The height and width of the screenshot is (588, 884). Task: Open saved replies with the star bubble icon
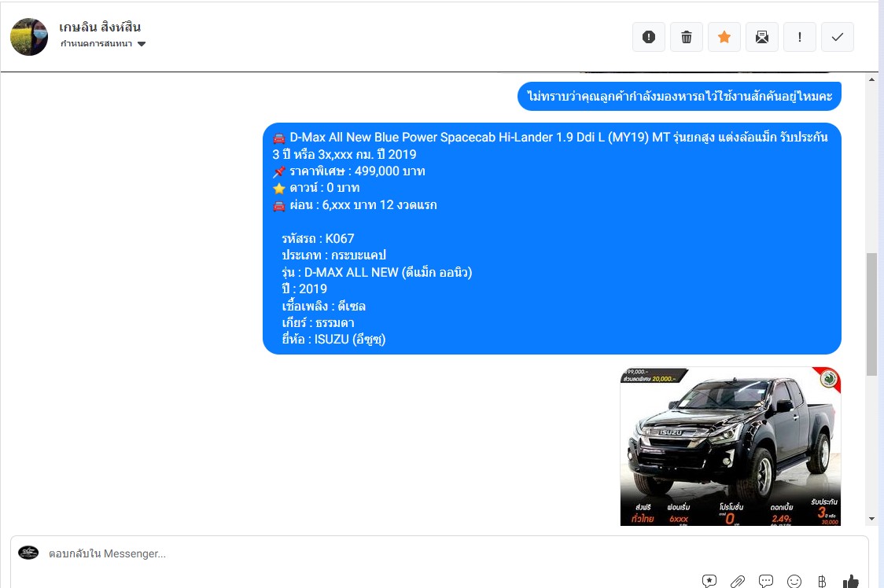tap(709, 581)
